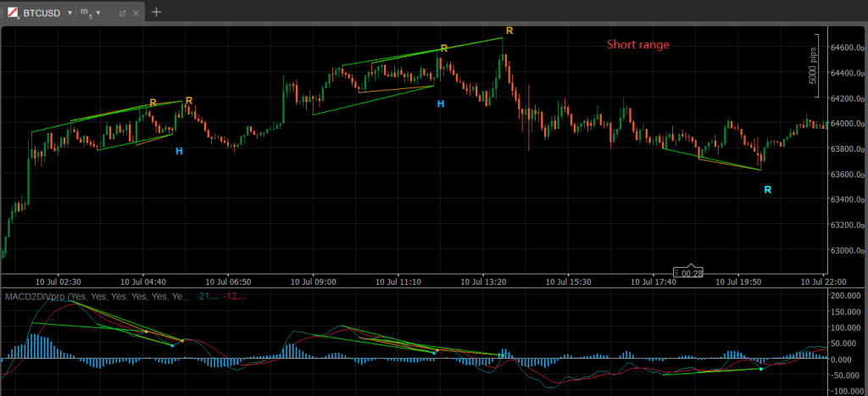Click the -21 MACD value in indicator header

click(x=207, y=297)
